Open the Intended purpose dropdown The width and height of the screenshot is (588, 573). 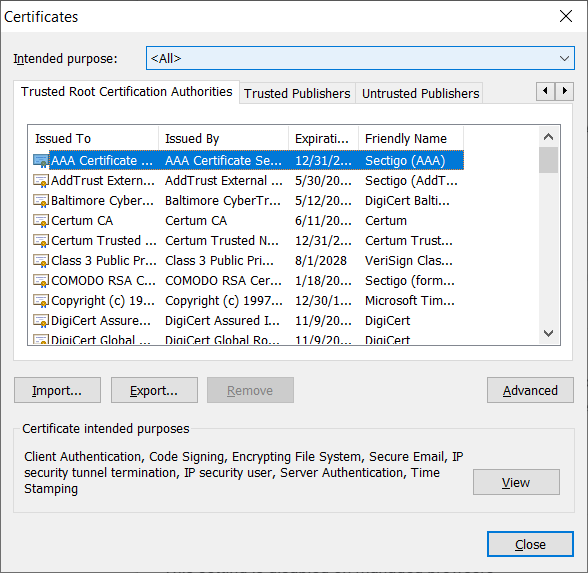point(360,58)
